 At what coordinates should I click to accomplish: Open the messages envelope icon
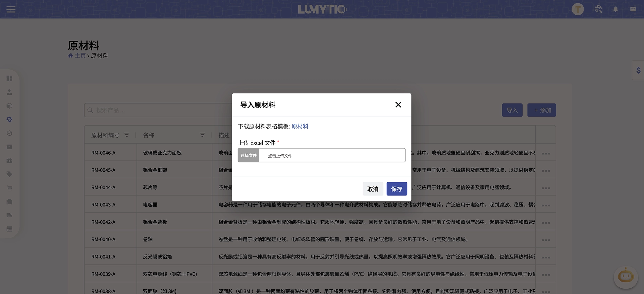point(633,9)
